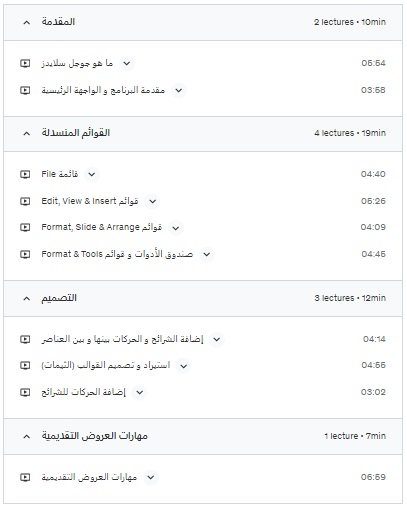Show description for 'Format, Slide & Arrange'
Viewport: 407px width, 509px height.
[176, 228]
